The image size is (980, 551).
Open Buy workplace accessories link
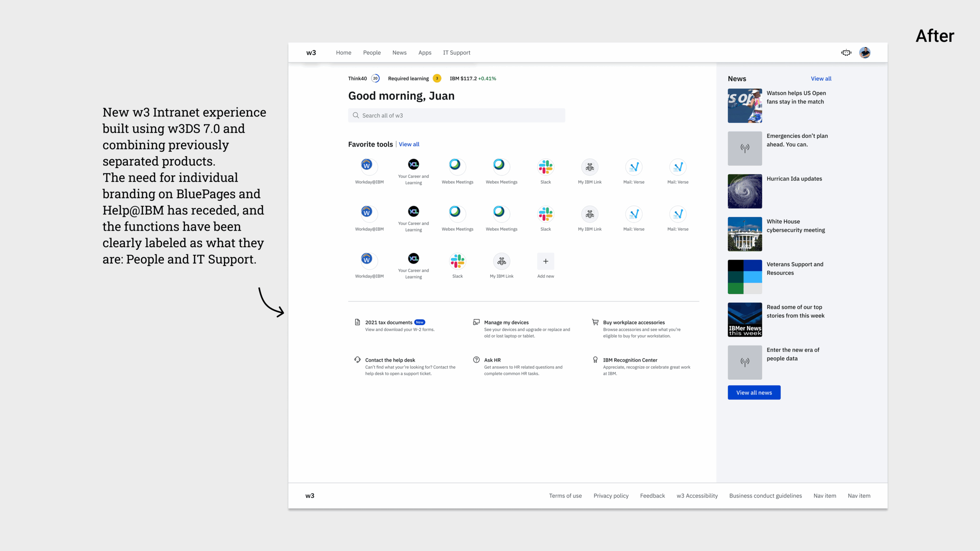(634, 322)
